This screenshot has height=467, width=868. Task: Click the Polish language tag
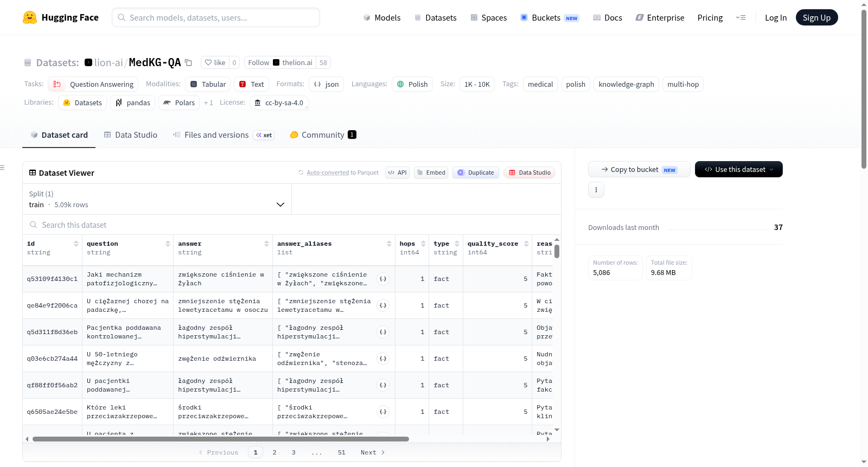412,84
